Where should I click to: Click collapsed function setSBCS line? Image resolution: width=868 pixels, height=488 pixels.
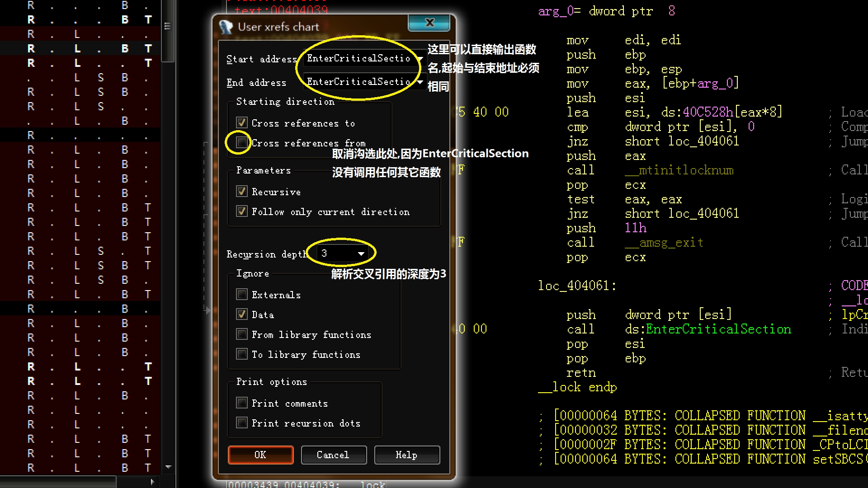click(703, 459)
